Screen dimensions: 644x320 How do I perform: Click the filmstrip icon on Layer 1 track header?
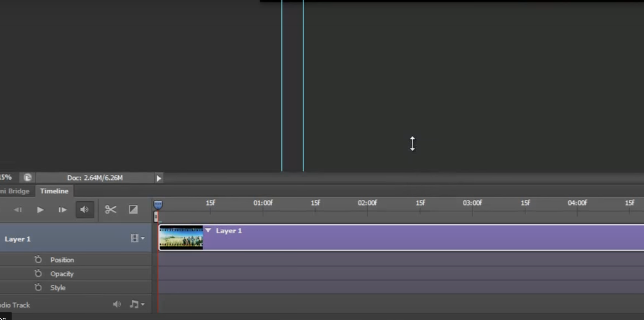click(x=134, y=238)
